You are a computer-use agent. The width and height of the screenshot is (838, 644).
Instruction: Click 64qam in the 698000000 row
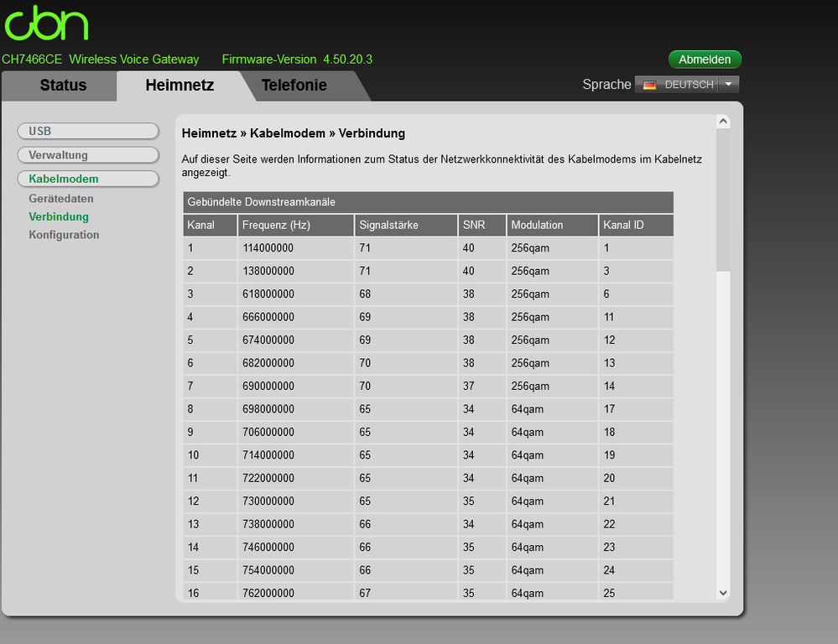pos(528,409)
